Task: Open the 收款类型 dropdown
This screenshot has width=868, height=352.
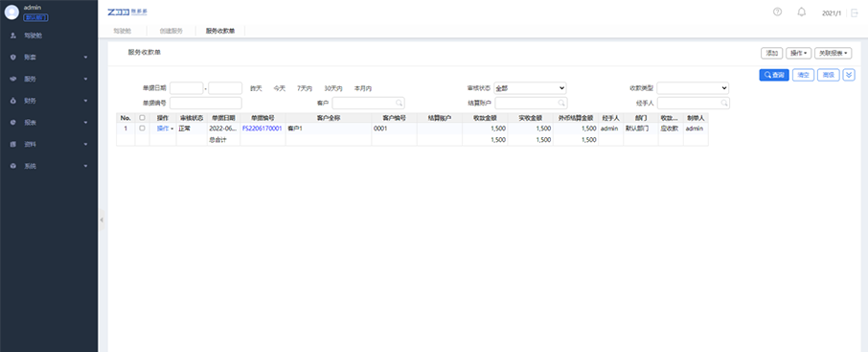Action: coord(693,88)
